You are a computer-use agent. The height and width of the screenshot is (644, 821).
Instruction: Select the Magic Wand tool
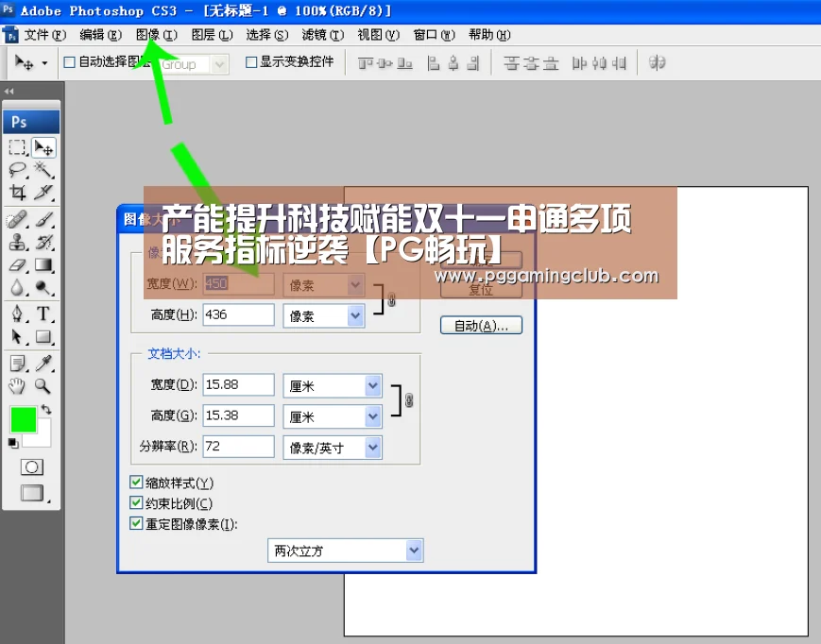tap(44, 170)
